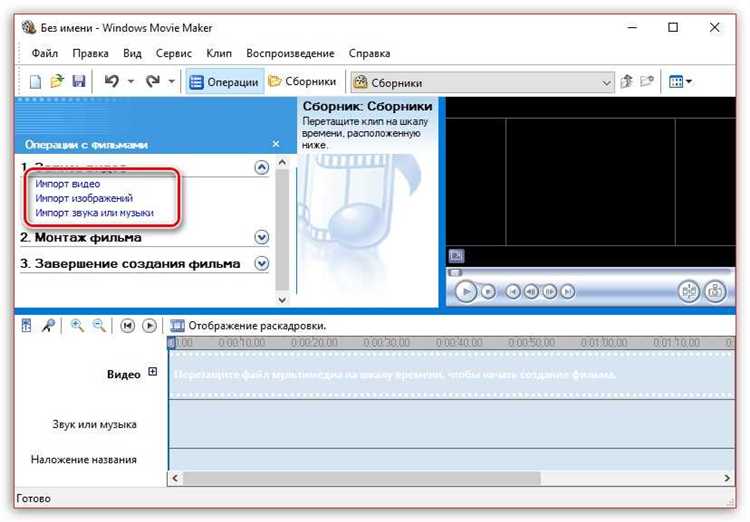Viewport: 750px width, 522px height.
Task: Click the task pane scroll down arrow
Action: tap(282, 300)
